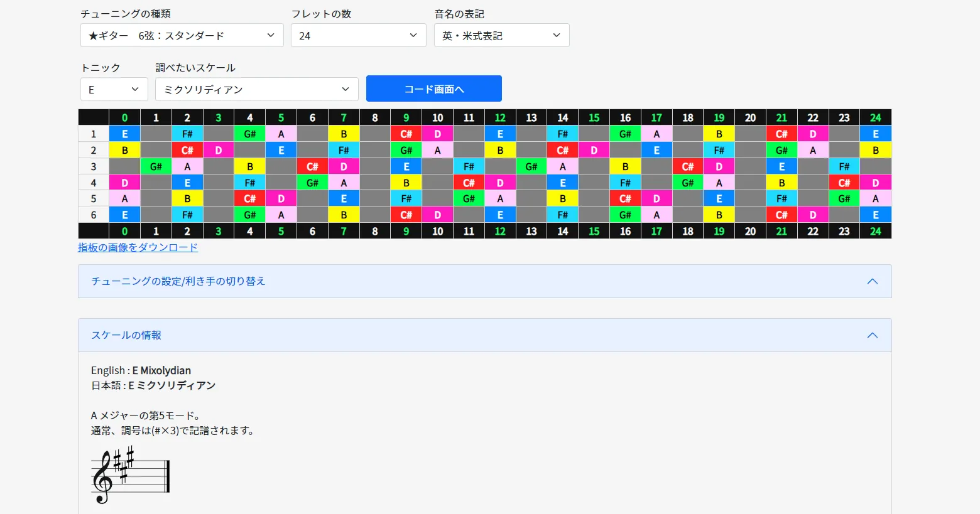The height and width of the screenshot is (514, 980).
Task: Click fret number 24 in the top header row
Action: (876, 117)
